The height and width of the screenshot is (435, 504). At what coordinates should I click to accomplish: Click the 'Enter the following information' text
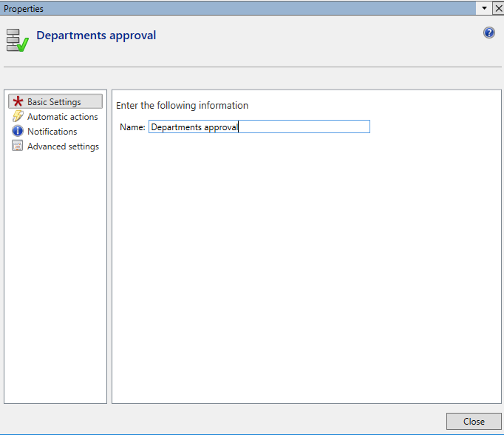182,106
